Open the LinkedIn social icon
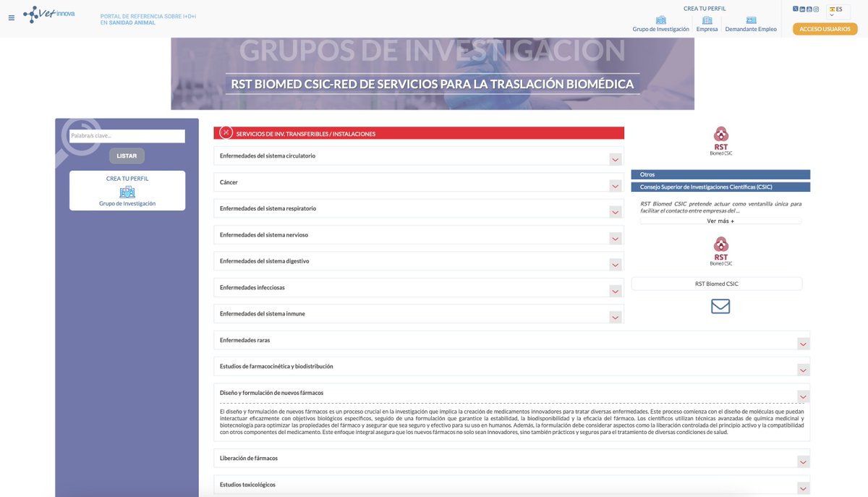Image resolution: width=868 pixels, height=497 pixels. [x=802, y=9]
